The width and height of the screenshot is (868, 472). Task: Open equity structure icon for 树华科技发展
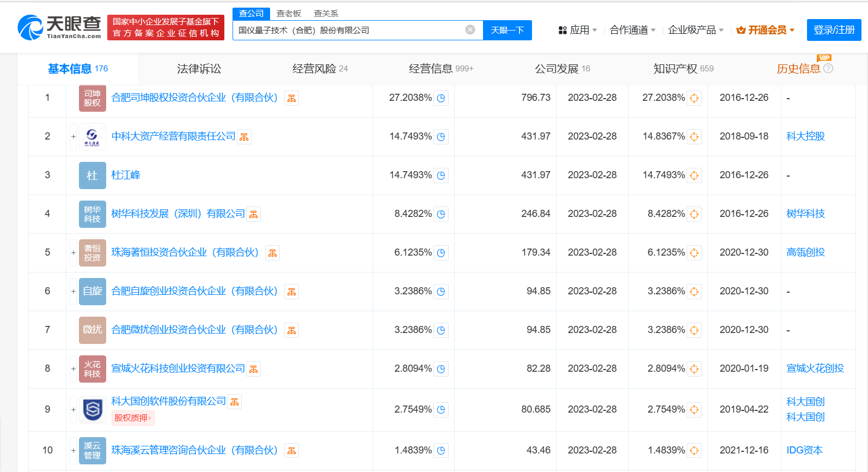(254, 215)
